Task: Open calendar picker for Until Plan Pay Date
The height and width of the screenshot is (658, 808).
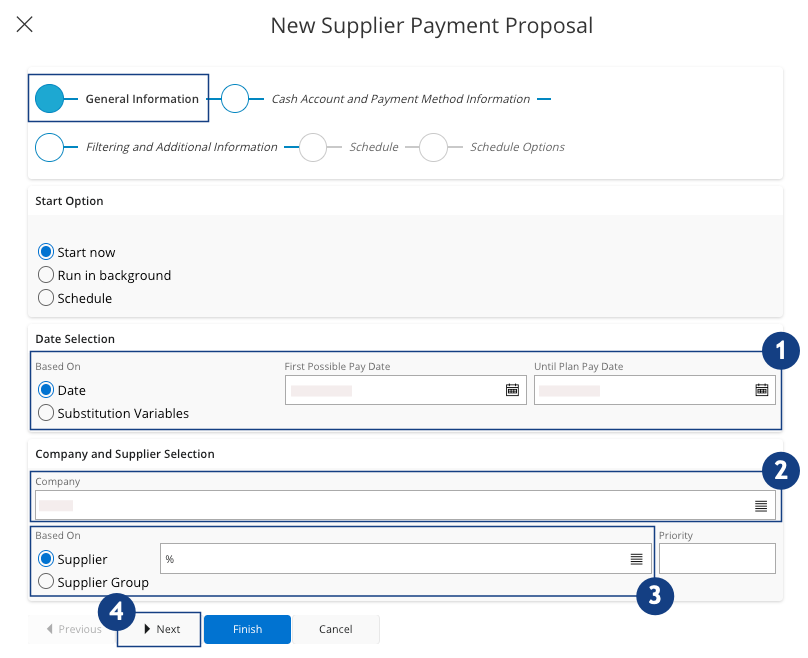Action: 761,390
